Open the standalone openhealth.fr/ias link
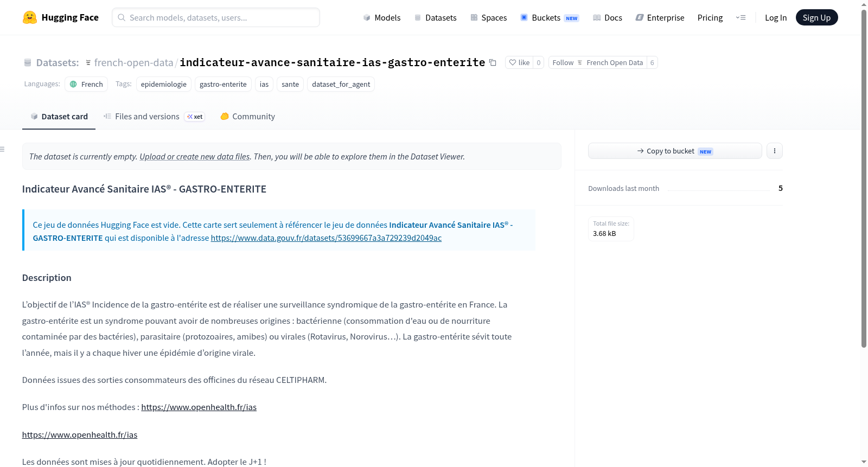The width and height of the screenshot is (868, 467). click(80, 434)
